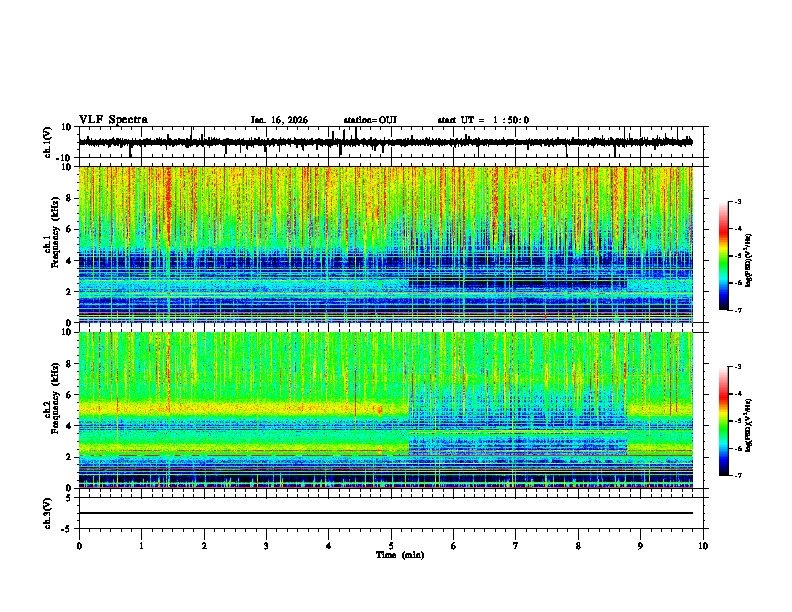Click the "2" kHz tick on ch.2 spectrogram
Viewport: 792px width, 612px height.
pos(69,457)
